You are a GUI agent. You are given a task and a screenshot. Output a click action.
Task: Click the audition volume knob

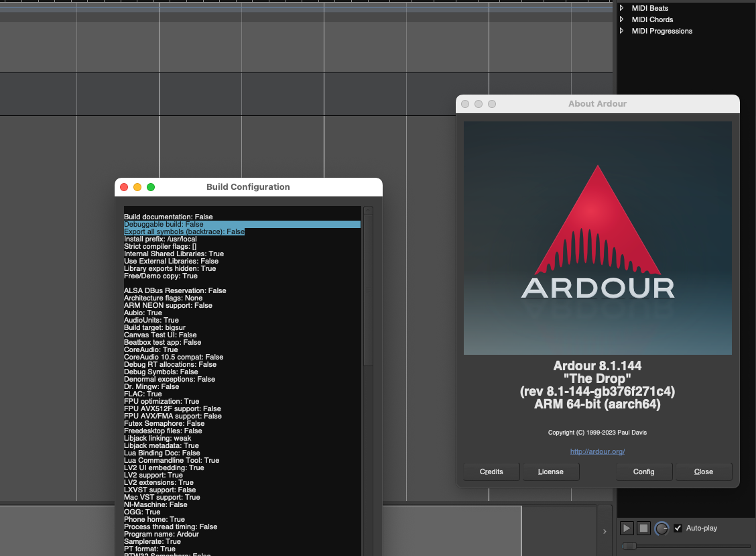click(x=661, y=529)
